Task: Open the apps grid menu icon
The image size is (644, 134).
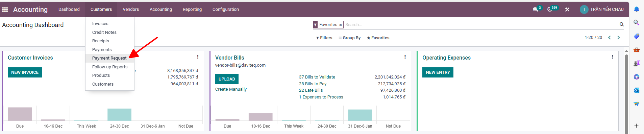Action: 5,9
